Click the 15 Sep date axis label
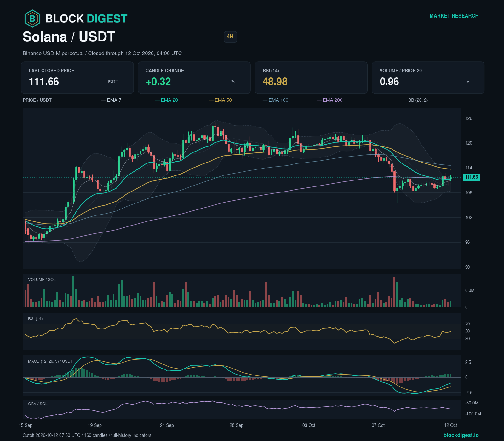Viewport: 504px width, 441px height. click(26, 425)
